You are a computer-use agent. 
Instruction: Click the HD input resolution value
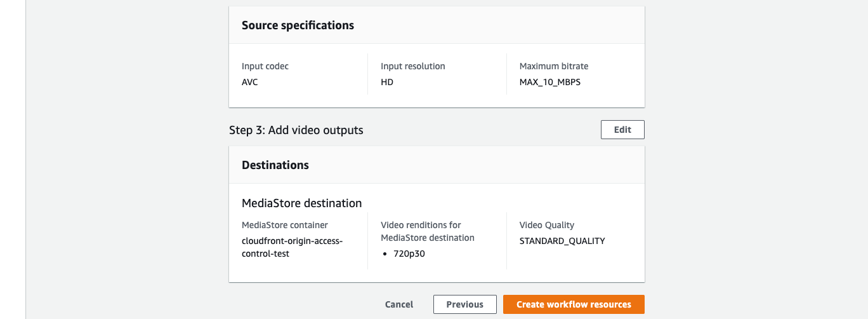click(x=387, y=82)
